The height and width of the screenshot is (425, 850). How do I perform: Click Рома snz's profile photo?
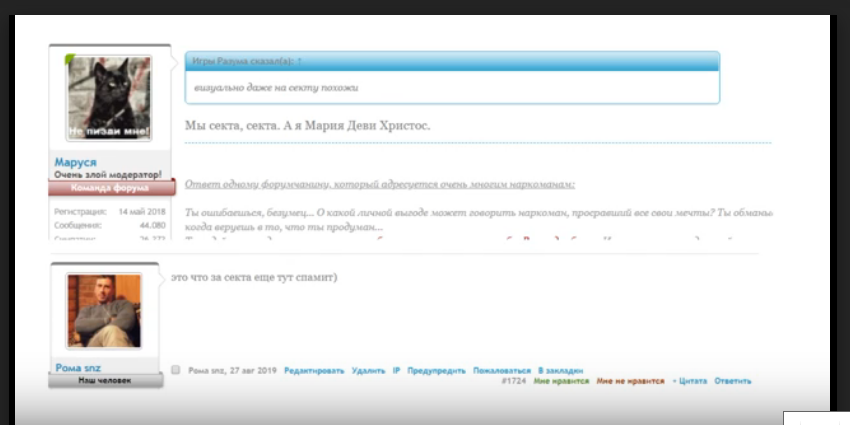(104, 310)
